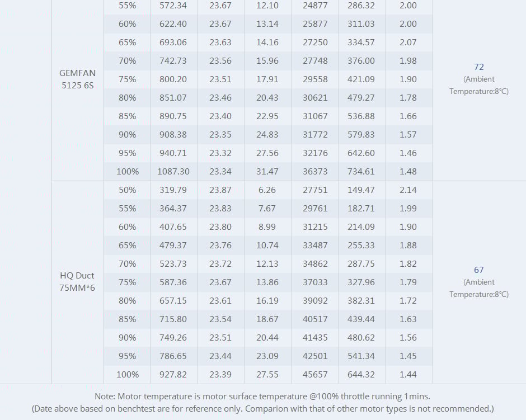Click the 149.47 power cell

click(x=362, y=190)
